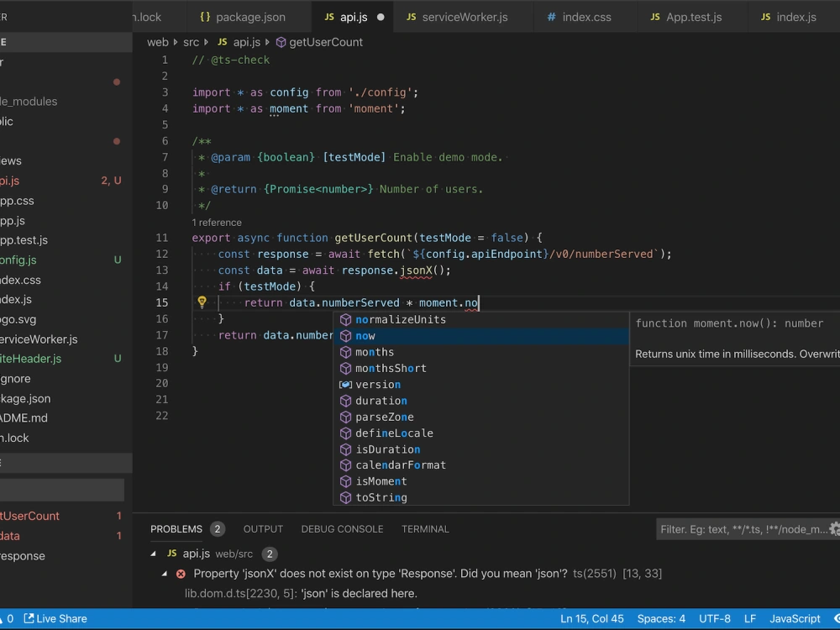This screenshot has width=840, height=630.
Task: Click UTF-8 encoding in status bar
Action: pos(715,619)
